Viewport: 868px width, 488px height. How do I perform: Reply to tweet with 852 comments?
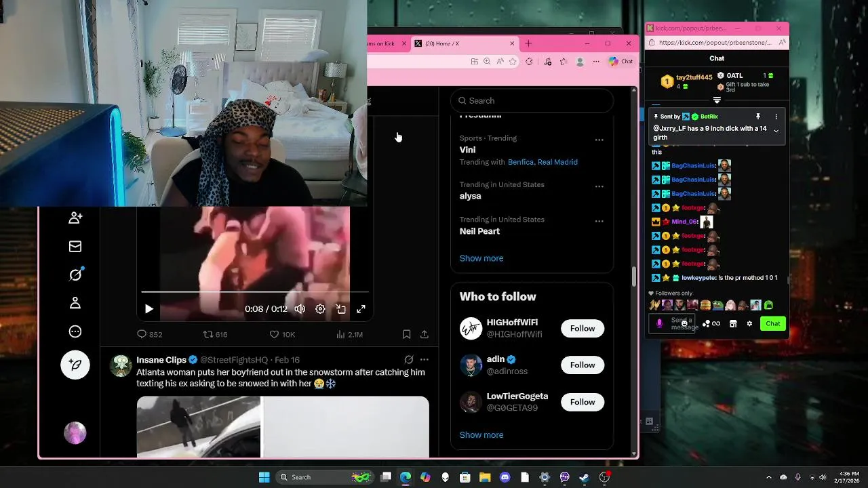[x=149, y=334]
